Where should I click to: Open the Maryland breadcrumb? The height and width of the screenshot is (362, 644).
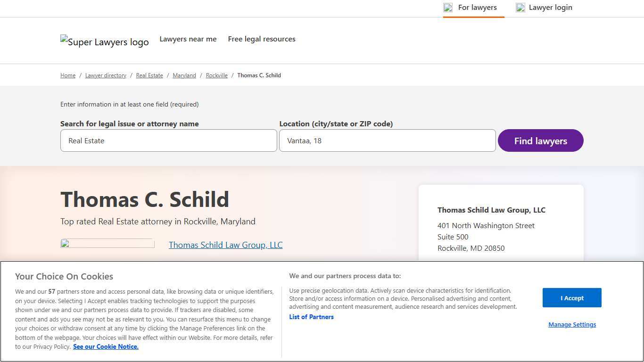tap(184, 75)
